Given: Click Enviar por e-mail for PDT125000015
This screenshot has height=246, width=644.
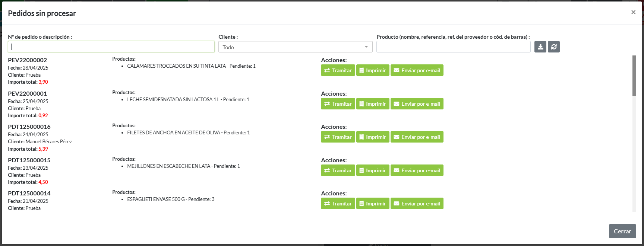Looking at the screenshot, I should (417, 170).
